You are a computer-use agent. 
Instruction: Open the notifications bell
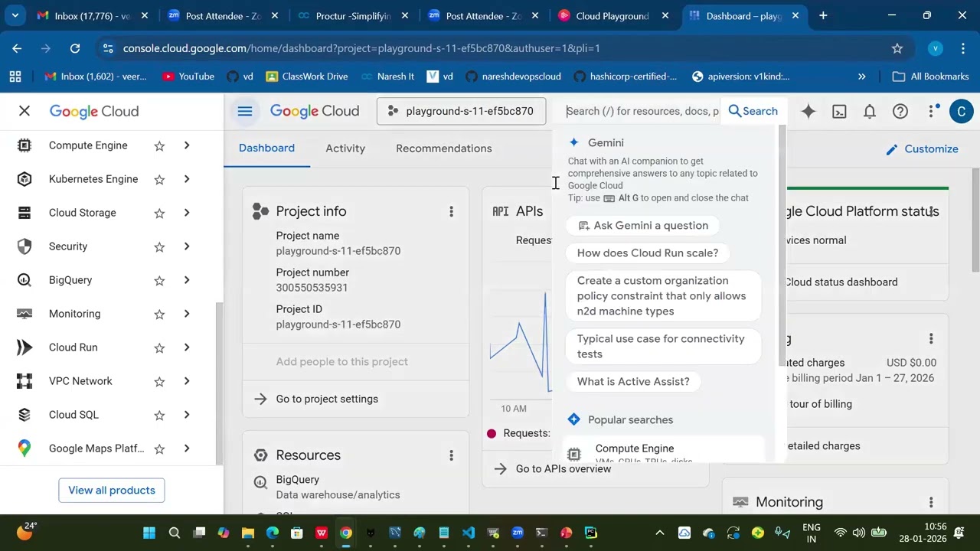point(870,112)
